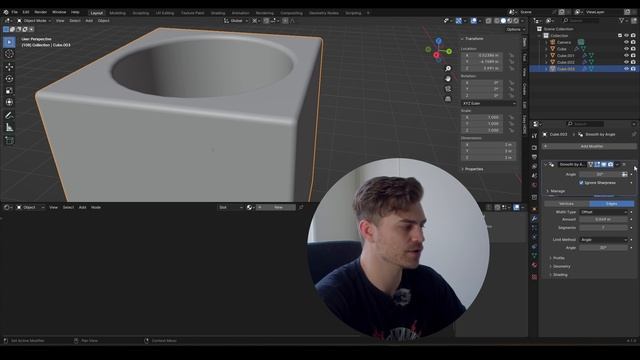The width and height of the screenshot is (640, 360).
Task: Open the Texture properties checker tab
Action: pos(534,277)
